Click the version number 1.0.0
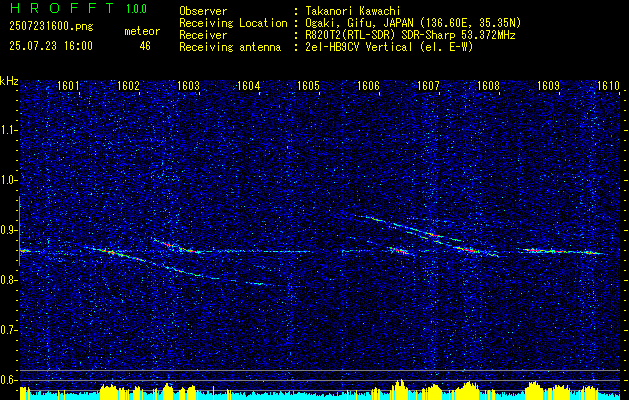Viewport: 629px width, 400px height. pyautogui.click(x=136, y=9)
